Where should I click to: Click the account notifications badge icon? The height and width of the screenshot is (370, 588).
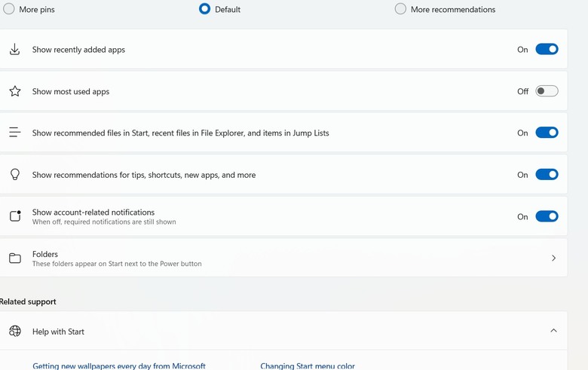(x=15, y=216)
